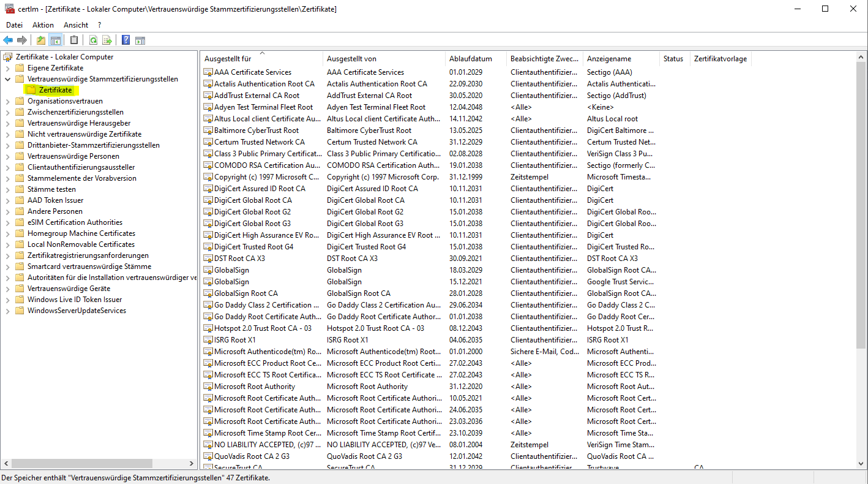Click the gray Forward arrow toolbar icon
Screen dimensions: 868x484
pos(22,40)
